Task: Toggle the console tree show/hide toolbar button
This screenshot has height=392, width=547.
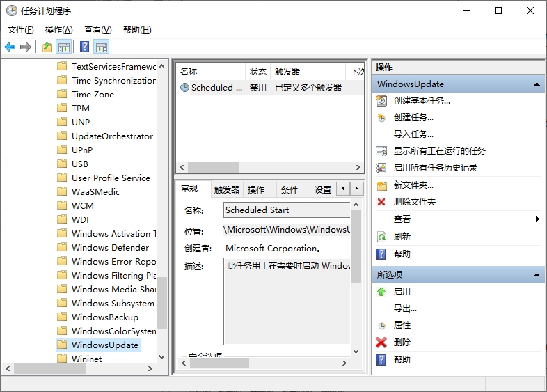Action: pyautogui.click(x=63, y=47)
